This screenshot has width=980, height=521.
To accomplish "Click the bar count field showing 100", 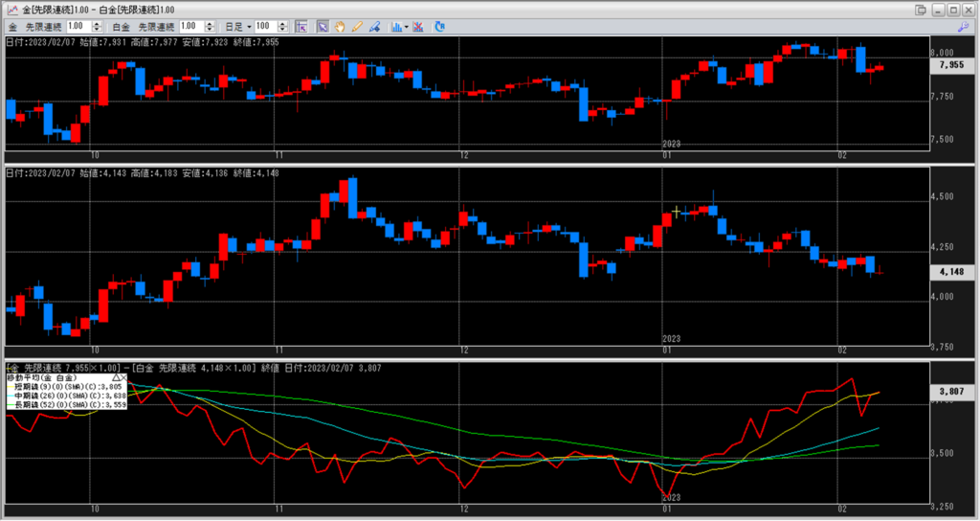I will point(264,26).
